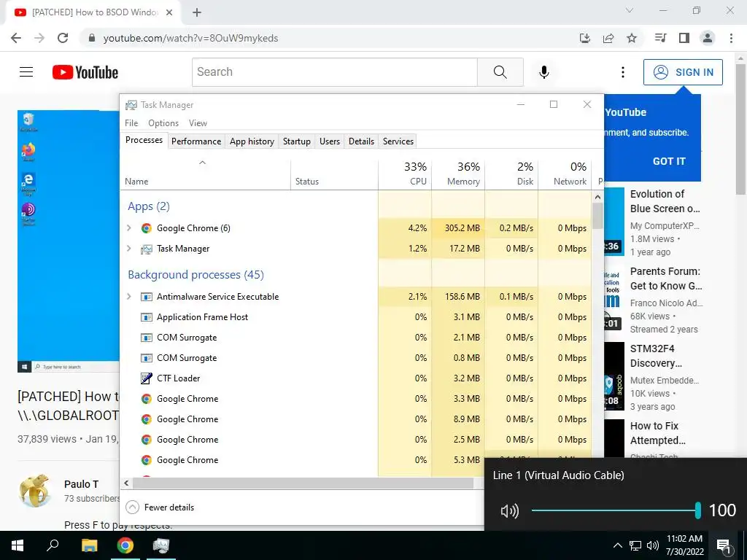Click the Chrome tab search chevron
Viewport: 747px width, 560px height.
[630, 10]
